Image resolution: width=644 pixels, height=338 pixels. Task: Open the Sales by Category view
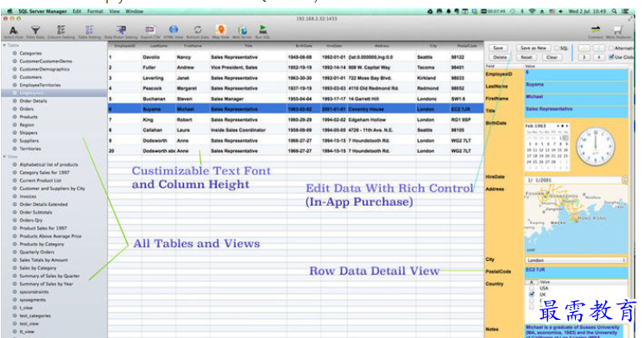38,268
